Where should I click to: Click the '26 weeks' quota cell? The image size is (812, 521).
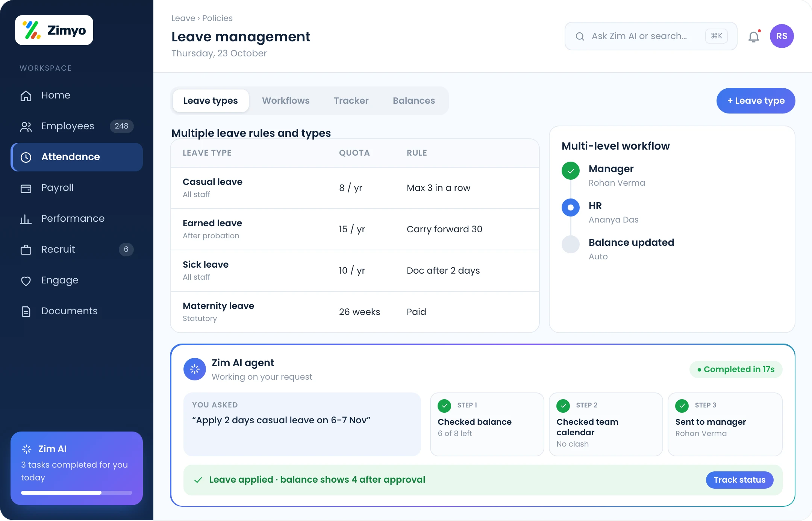click(359, 312)
